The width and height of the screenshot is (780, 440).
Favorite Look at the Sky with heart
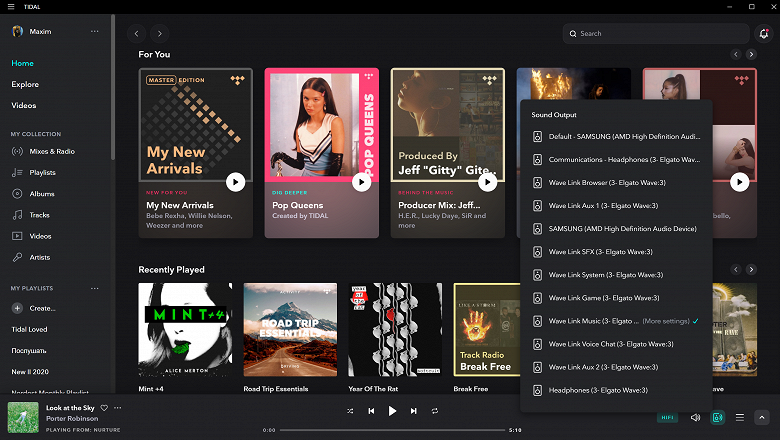click(x=104, y=408)
